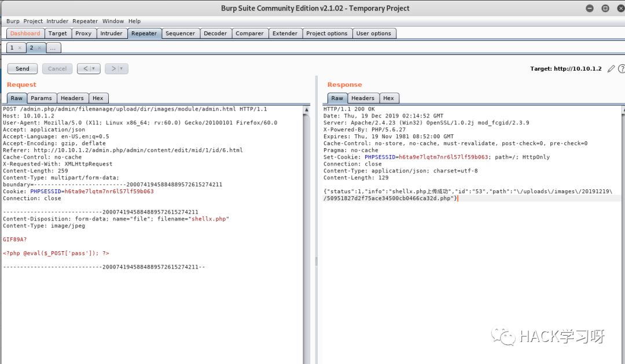
Task: Switch to the Proxy tab
Action: (83, 34)
